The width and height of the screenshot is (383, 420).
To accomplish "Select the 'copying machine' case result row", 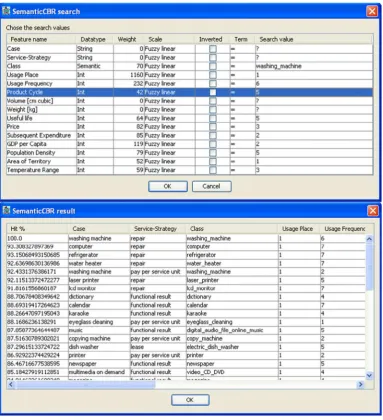I will pos(186,339).
